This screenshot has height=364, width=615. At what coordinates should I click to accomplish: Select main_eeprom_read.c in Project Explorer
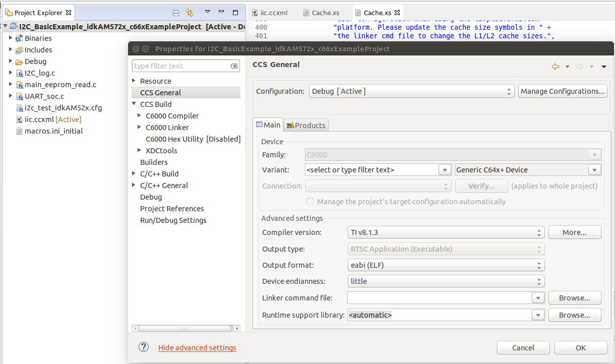pyautogui.click(x=60, y=85)
